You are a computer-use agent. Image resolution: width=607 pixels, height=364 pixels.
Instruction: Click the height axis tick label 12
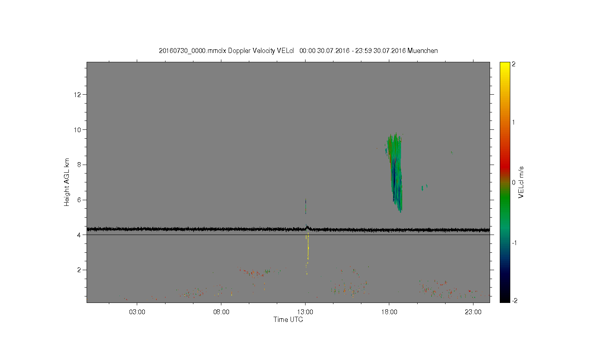click(x=78, y=95)
